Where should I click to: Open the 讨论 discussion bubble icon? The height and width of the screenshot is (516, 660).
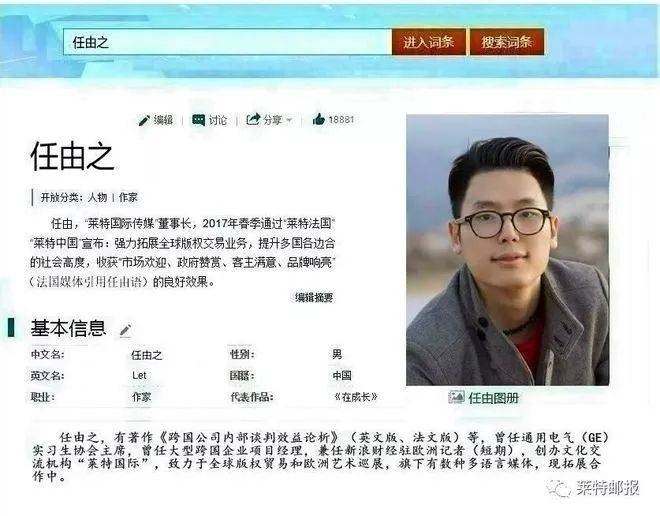(198, 120)
